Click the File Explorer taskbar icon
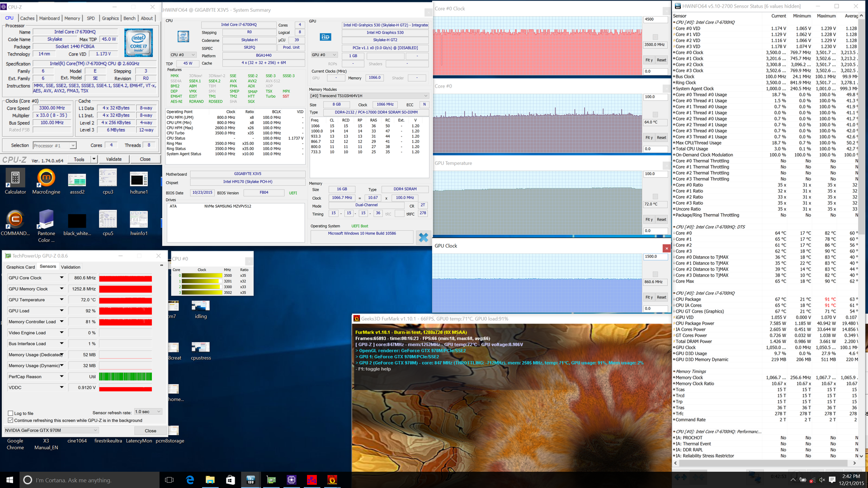Screen dimensions: 868x488 click(210, 480)
